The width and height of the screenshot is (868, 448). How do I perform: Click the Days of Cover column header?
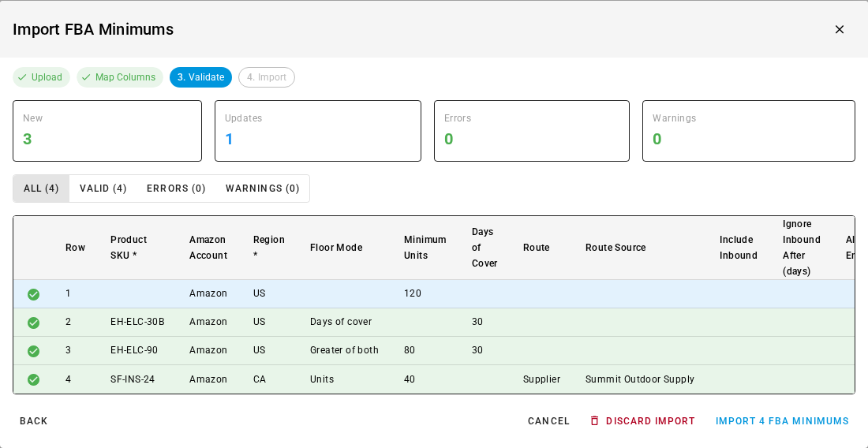coord(485,248)
